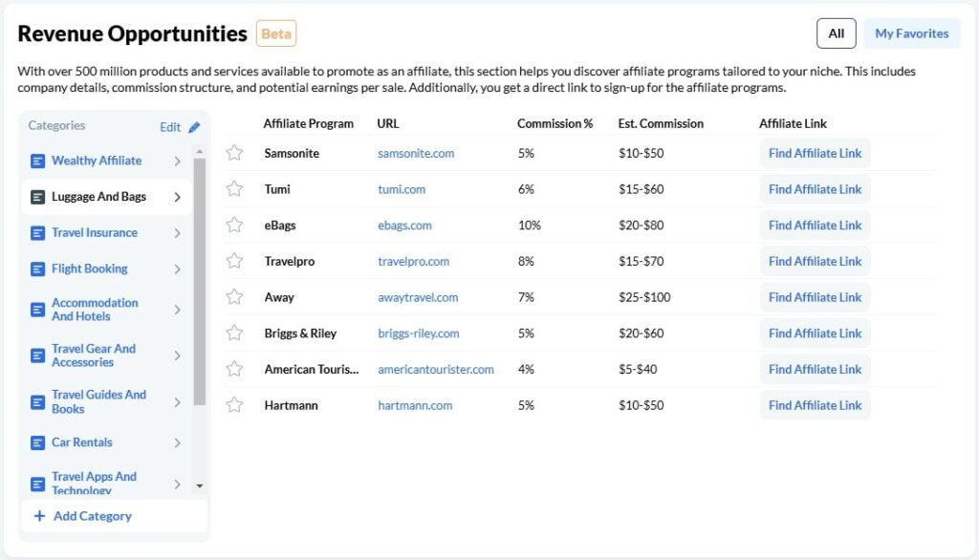This screenshot has width=979, height=560.
Task: Click the Travel Gear And Accessories icon
Action: coord(37,355)
